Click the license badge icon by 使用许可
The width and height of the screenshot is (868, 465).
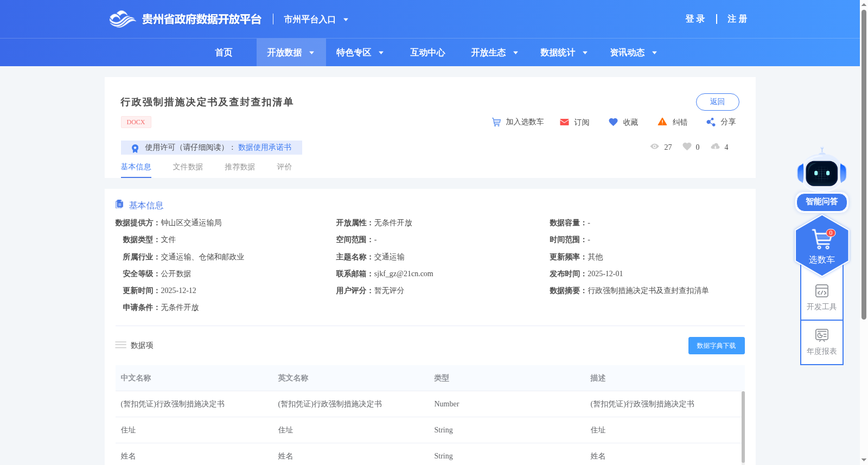(135, 148)
